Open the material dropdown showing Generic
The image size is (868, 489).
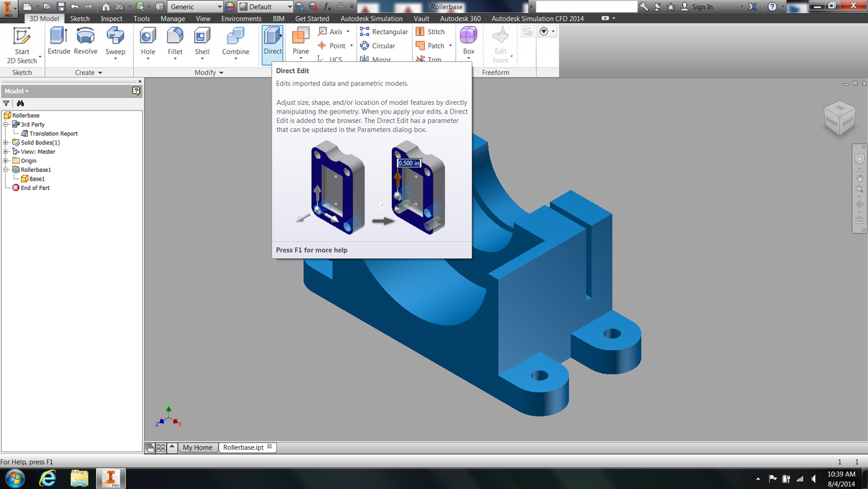coord(220,6)
